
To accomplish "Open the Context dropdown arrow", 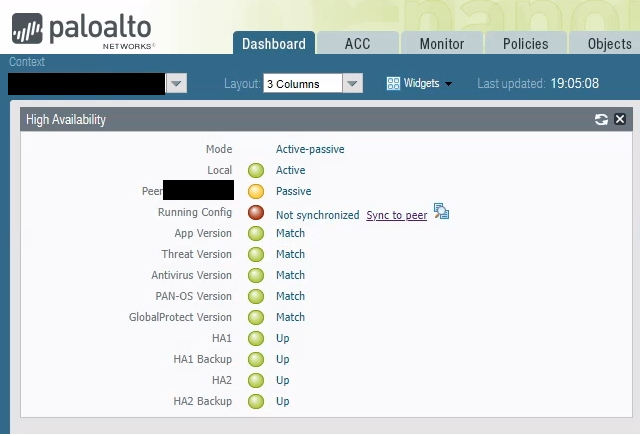I will (x=176, y=84).
